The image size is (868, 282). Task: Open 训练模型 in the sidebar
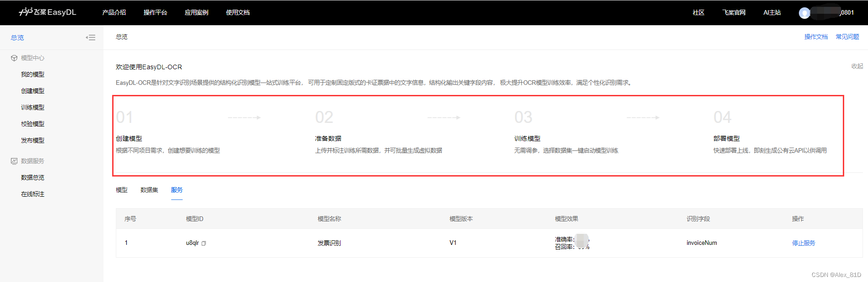tap(33, 107)
